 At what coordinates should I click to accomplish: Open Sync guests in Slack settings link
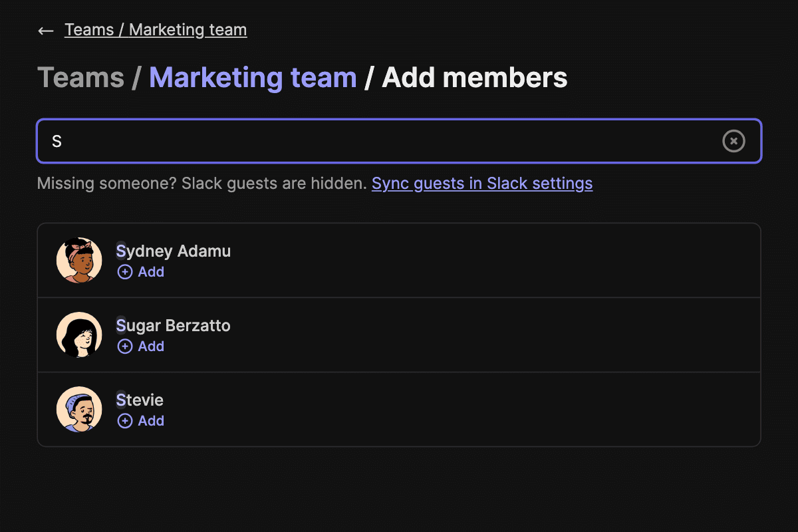point(482,183)
